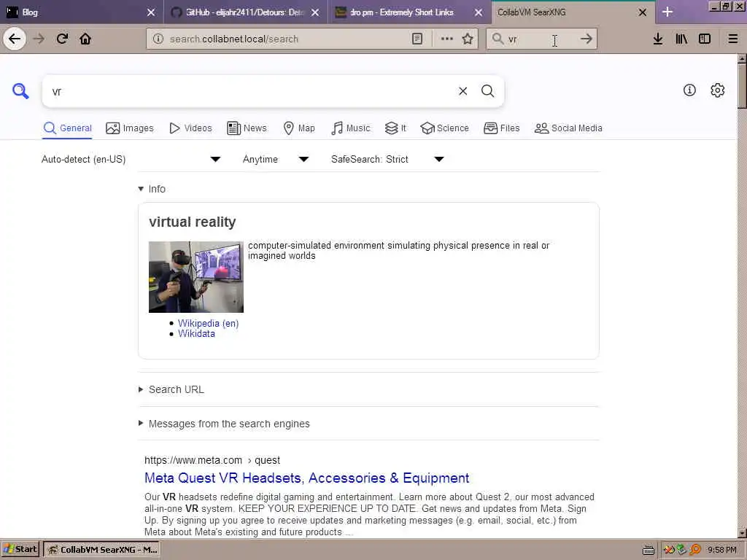The width and height of the screenshot is (747, 560).
Task: Click the magnifier in browser search box
Action: tap(498, 39)
